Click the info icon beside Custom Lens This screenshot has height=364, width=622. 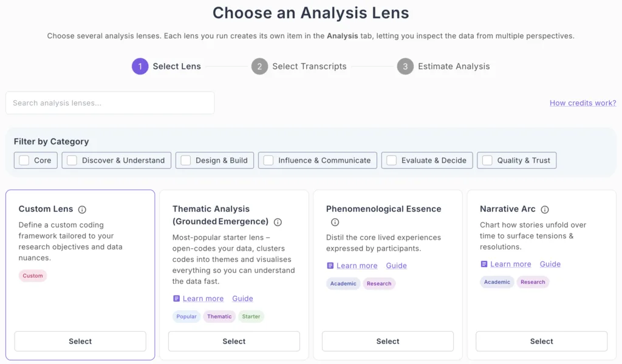click(x=83, y=209)
